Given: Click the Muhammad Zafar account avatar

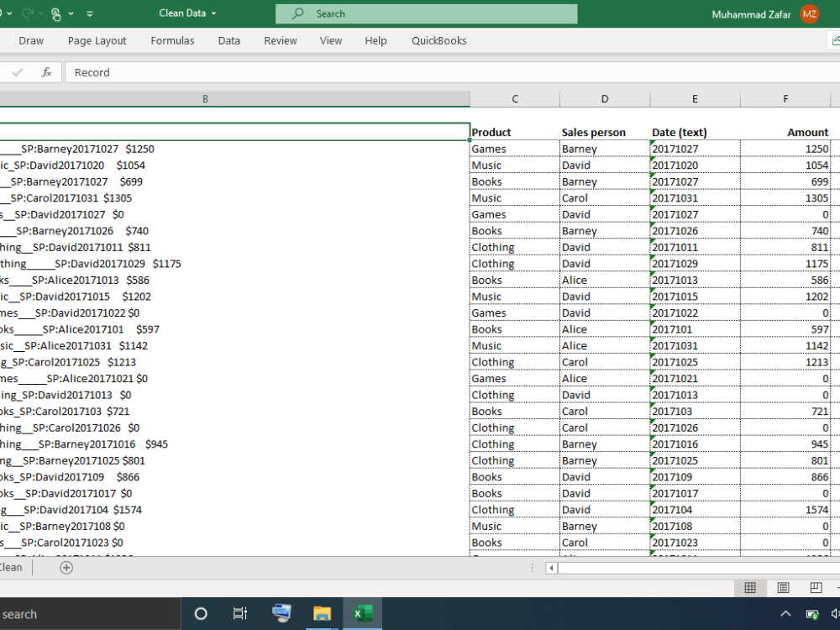Looking at the screenshot, I should tap(810, 13).
